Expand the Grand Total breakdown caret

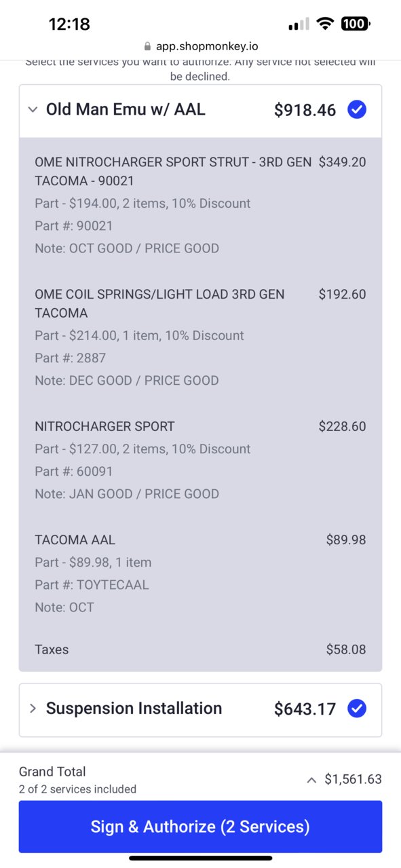[x=311, y=780]
